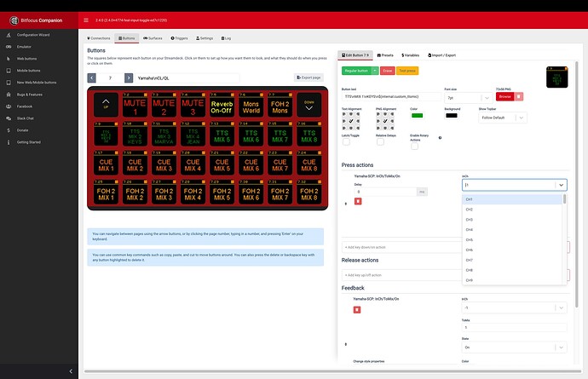This screenshot has height=379, width=588.
Task: Select CH5 from the dropdown list
Action: (x=512, y=240)
